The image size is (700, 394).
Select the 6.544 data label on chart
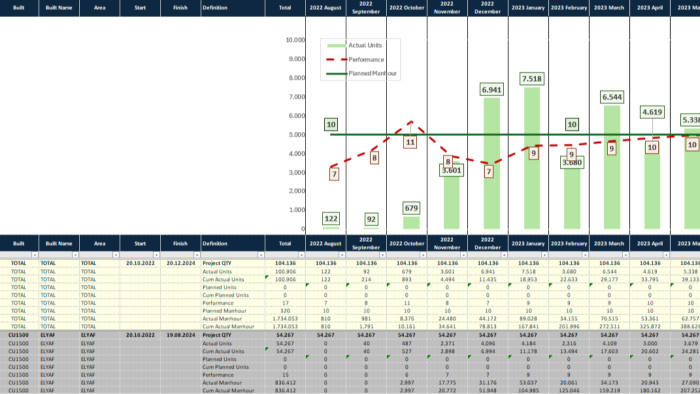[612, 97]
